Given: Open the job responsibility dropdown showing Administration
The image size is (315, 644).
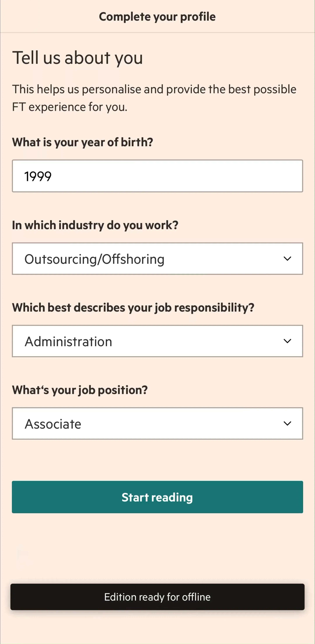Looking at the screenshot, I should click(157, 341).
